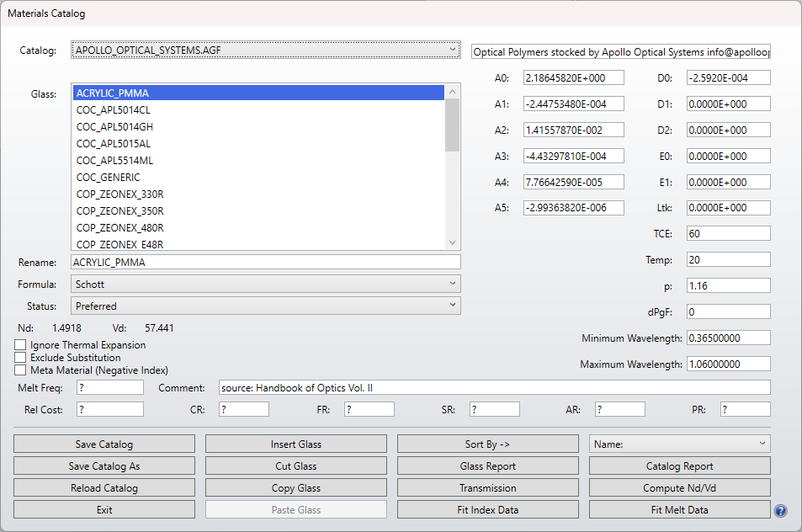
Task: Compute Nd/Vd values
Action: (x=679, y=487)
